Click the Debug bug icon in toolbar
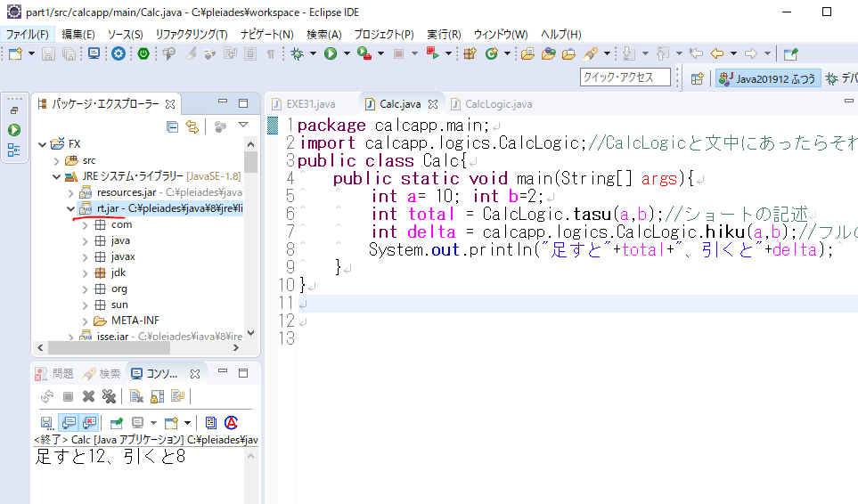The image size is (858, 504). pos(297,54)
